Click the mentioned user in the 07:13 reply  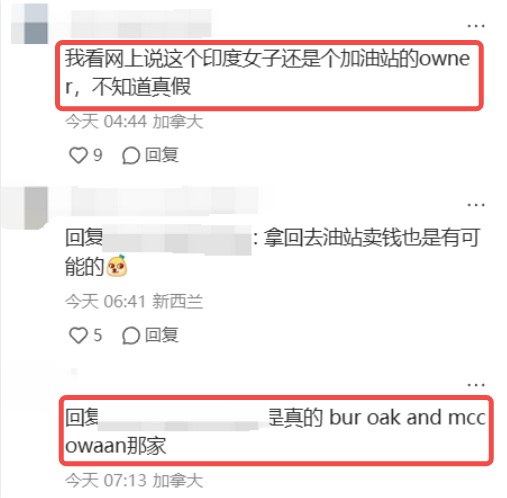point(183,418)
